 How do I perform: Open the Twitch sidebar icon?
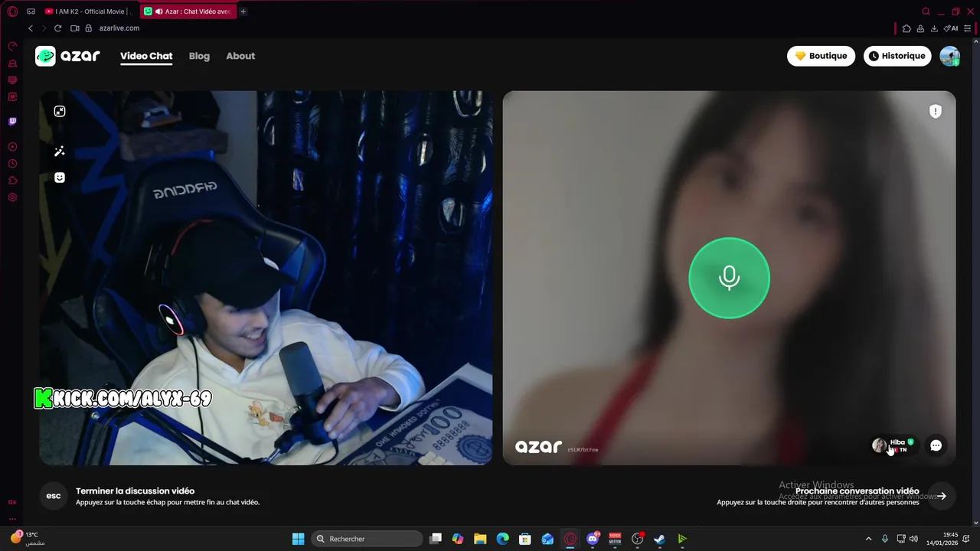coord(12,122)
